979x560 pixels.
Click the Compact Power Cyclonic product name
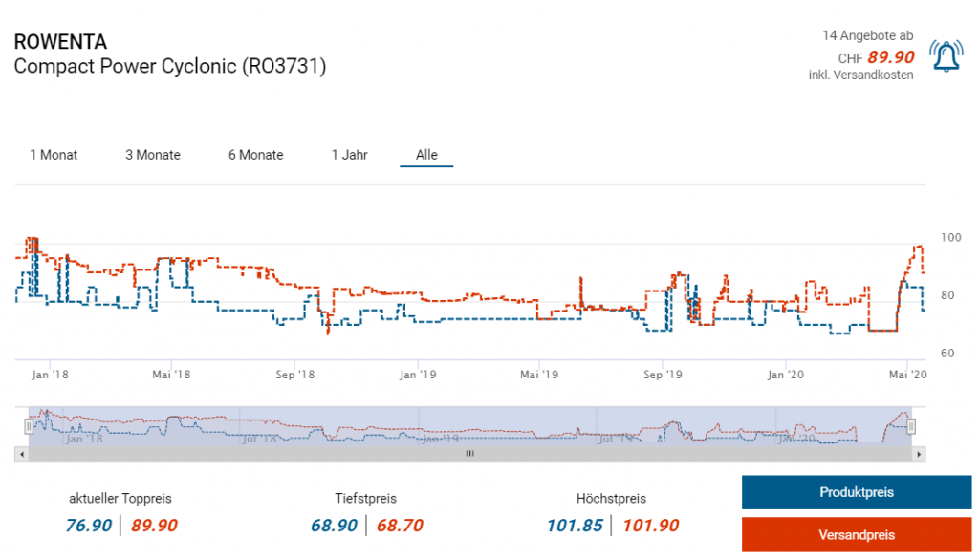(169, 67)
